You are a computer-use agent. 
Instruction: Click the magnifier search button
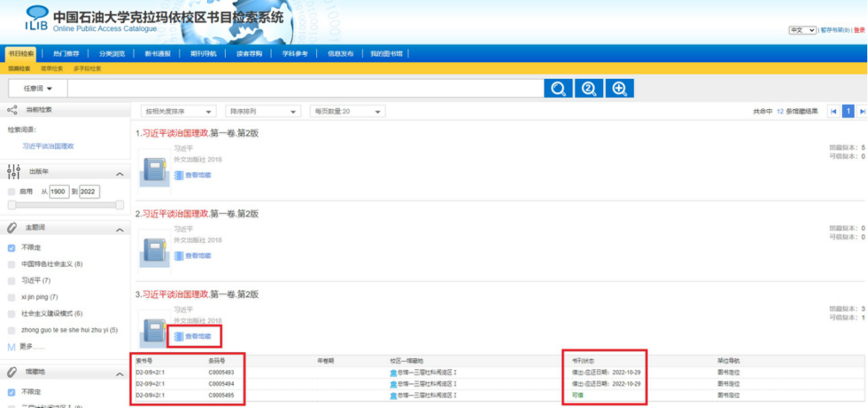(x=558, y=89)
